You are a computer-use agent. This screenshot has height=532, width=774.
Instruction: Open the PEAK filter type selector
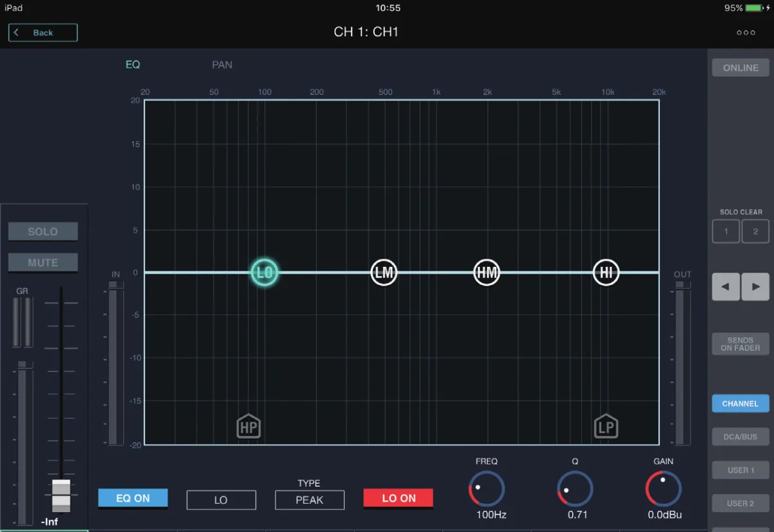coord(310,500)
